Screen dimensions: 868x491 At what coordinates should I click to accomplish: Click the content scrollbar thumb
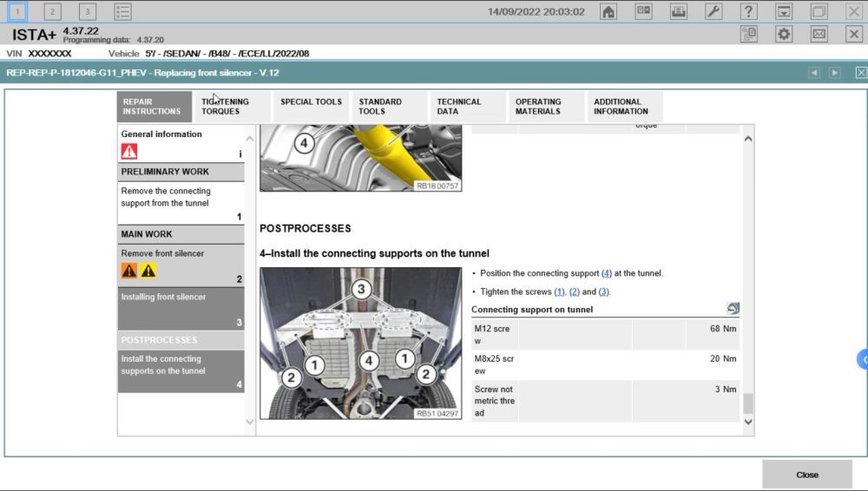[748, 403]
